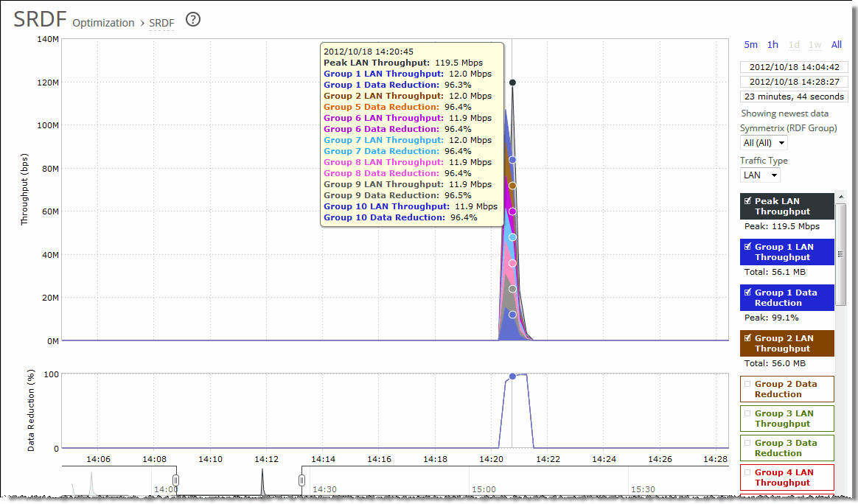Grab the left timeline range slider handle
The image size is (858, 504).
tap(175, 480)
